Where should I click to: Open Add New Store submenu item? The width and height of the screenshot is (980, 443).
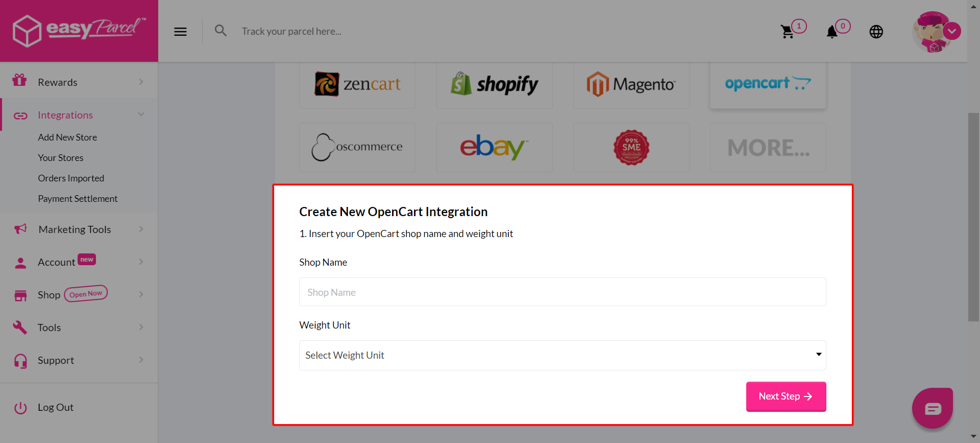click(x=67, y=137)
